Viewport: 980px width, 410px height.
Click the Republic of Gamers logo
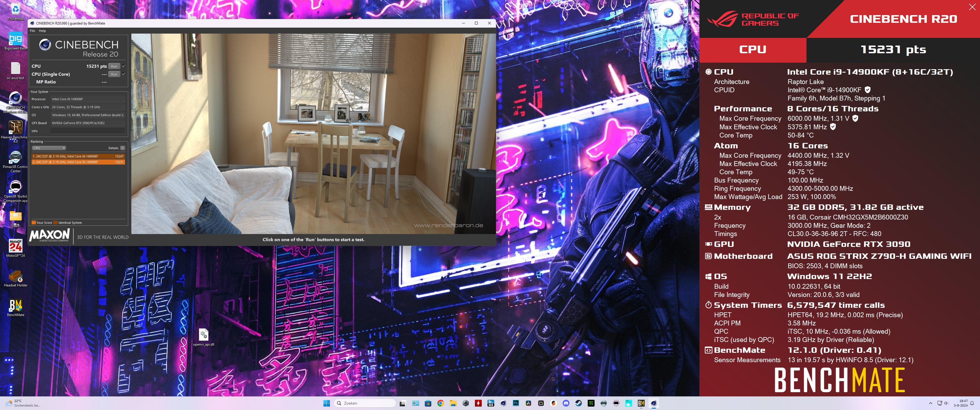click(753, 19)
